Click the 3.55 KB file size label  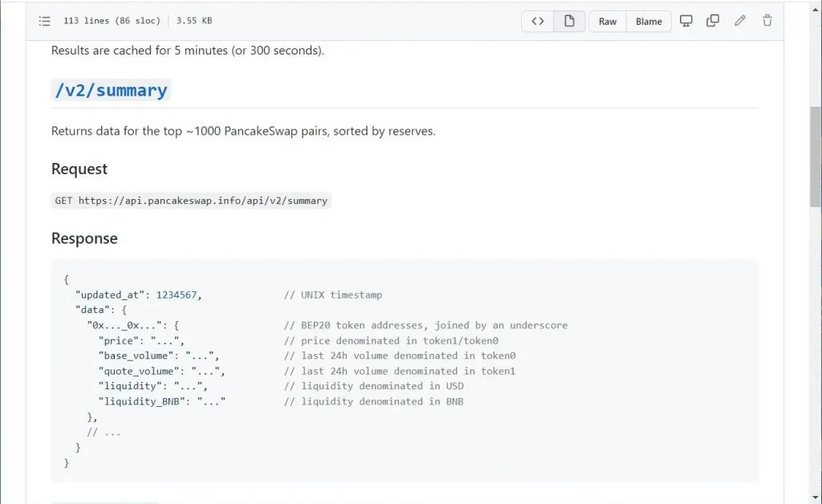(193, 21)
